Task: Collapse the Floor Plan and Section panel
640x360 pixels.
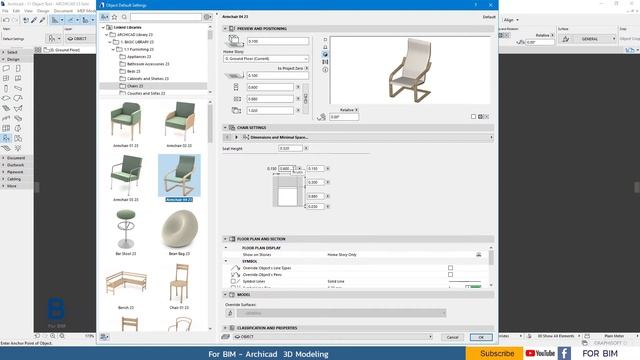Action: [x=225, y=239]
